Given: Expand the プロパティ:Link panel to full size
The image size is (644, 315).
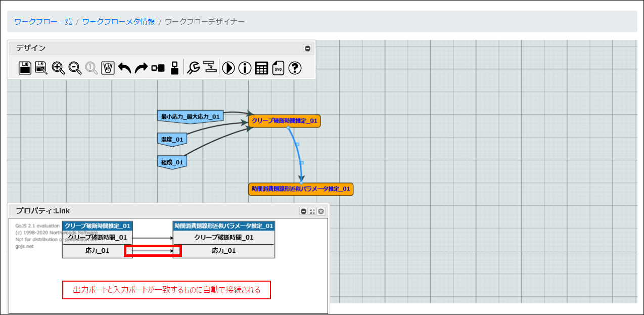Looking at the screenshot, I should pos(312,211).
